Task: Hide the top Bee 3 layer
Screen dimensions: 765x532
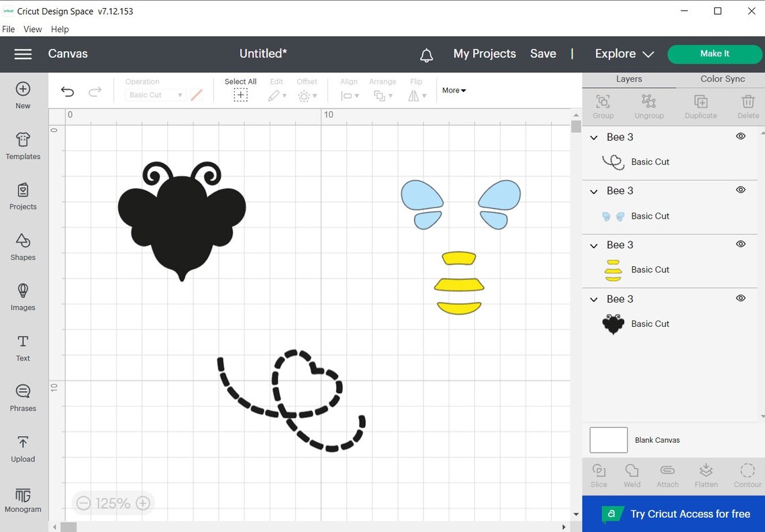Action: click(741, 136)
